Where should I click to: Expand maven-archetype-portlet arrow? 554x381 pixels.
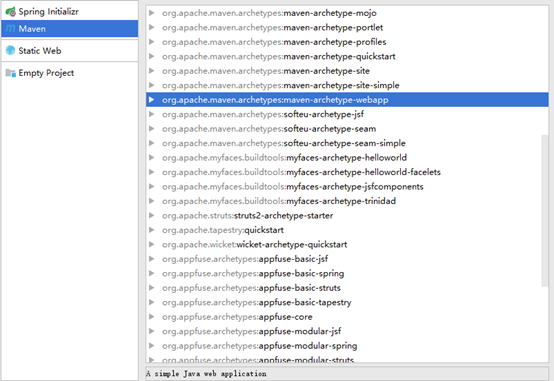(x=152, y=27)
